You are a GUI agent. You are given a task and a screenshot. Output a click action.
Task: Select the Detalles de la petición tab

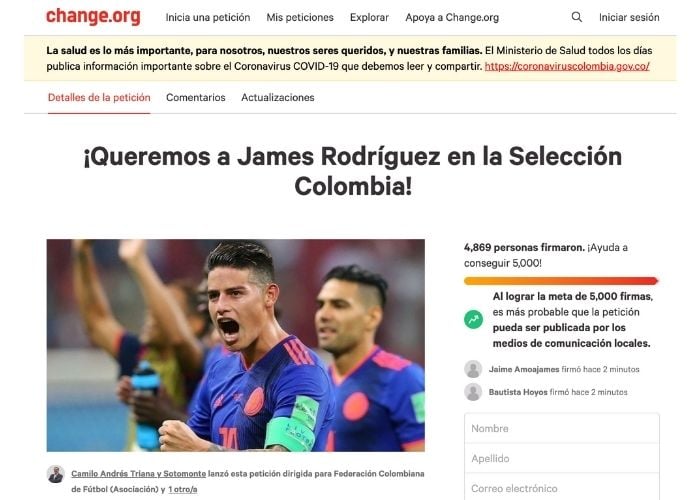pyautogui.click(x=99, y=97)
